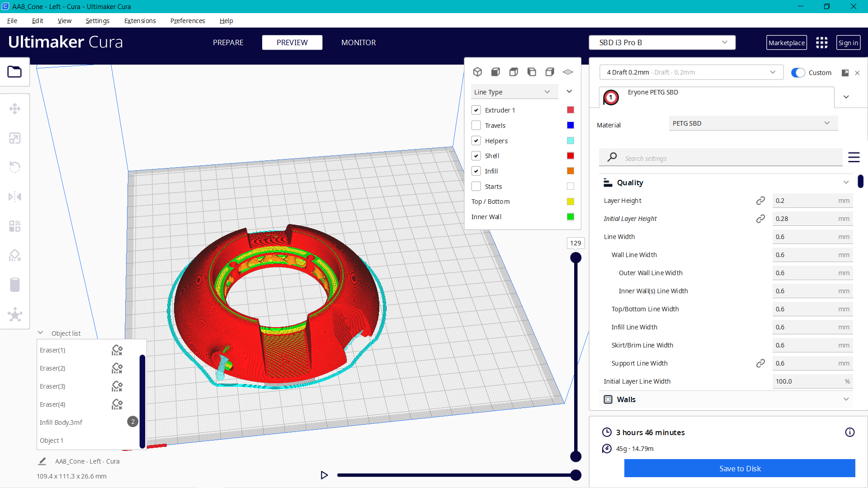Activate the Support Blocker tool
868x488 pixels.
click(15, 255)
